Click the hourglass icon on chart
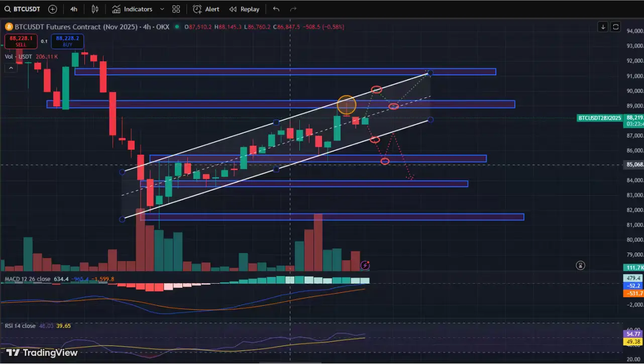This screenshot has width=644, height=364. click(x=581, y=265)
